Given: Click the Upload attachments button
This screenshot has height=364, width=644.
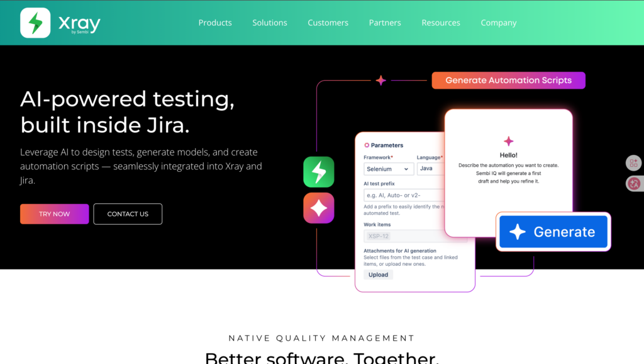Looking at the screenshot, I should (x=378, y=275).
